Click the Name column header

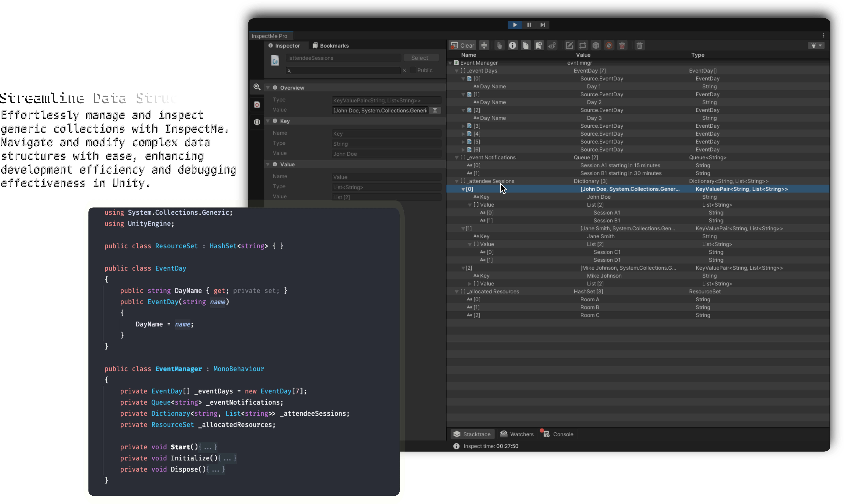469,55
